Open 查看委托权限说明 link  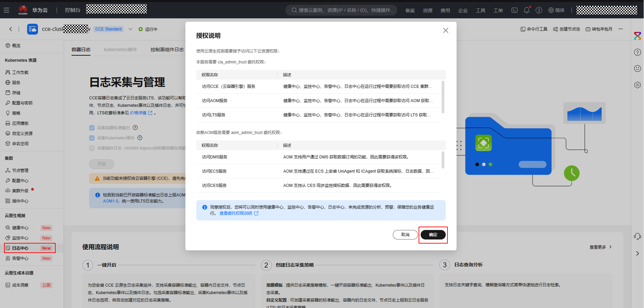pyautogui.click(x=239, y=213)
